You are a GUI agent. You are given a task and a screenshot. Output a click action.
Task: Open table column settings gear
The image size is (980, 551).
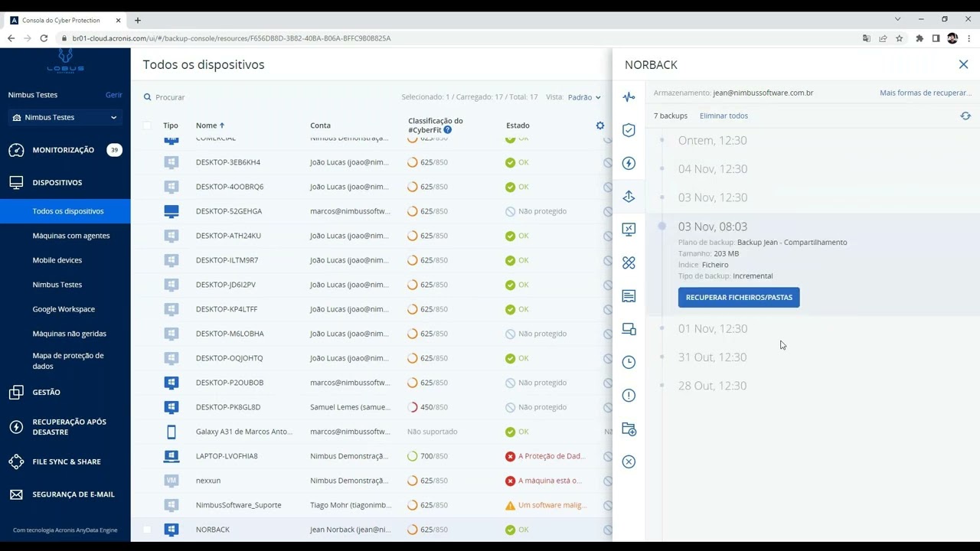click(x=600, y=126)
